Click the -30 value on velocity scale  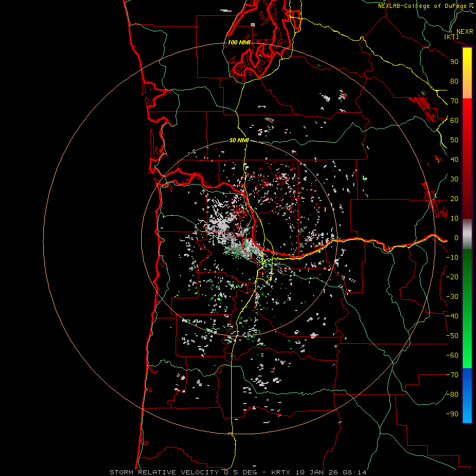coord(452,297)
